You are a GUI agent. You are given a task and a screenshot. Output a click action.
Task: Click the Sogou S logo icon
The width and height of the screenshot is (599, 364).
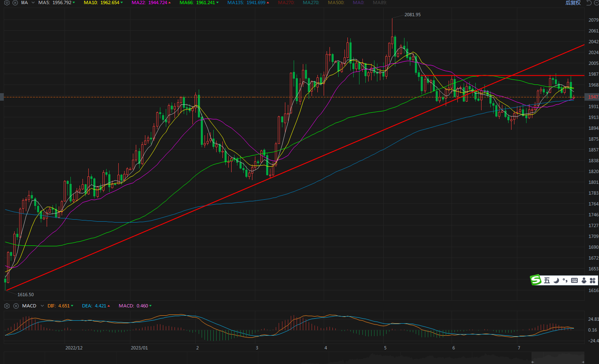pos(536,280)
